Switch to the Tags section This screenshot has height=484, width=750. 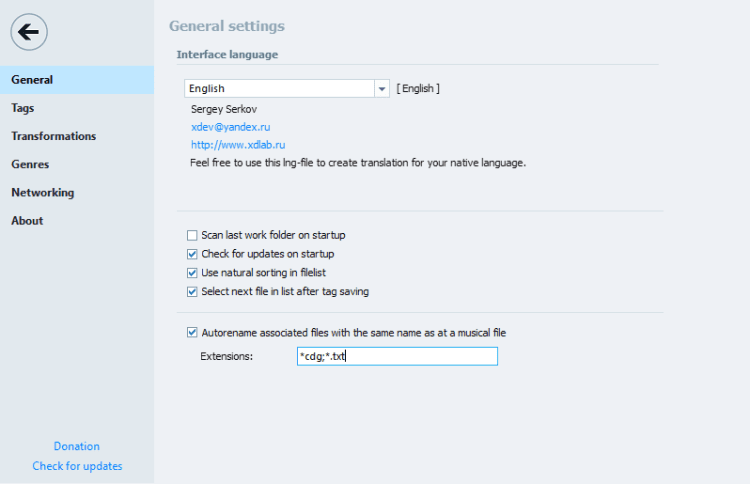pyautogui.click(x=23, y=108)
